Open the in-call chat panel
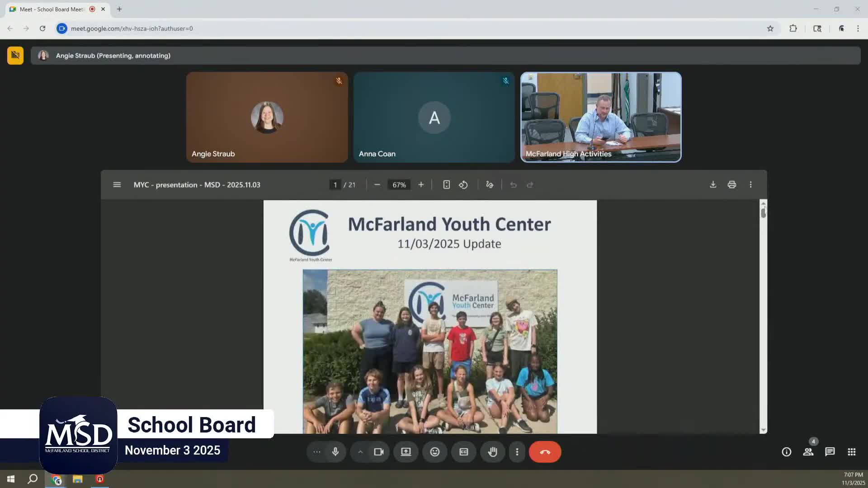Viewport: 868px width, 488px height. coord(830,452)
